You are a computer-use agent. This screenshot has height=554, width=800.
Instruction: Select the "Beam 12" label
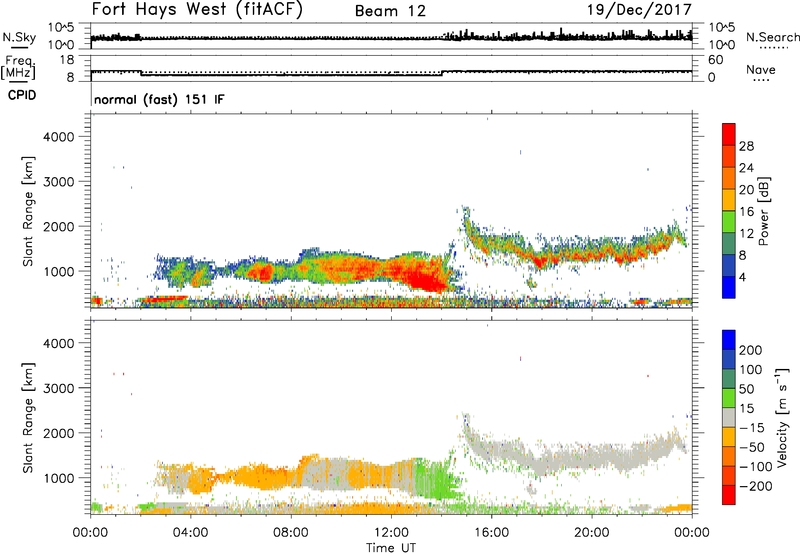tap(390, 11)
